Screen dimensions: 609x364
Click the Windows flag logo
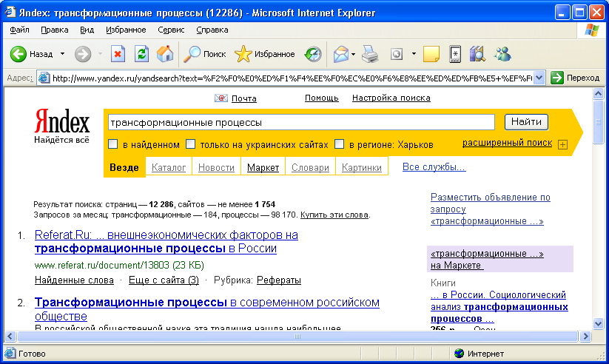click(591, 30)
